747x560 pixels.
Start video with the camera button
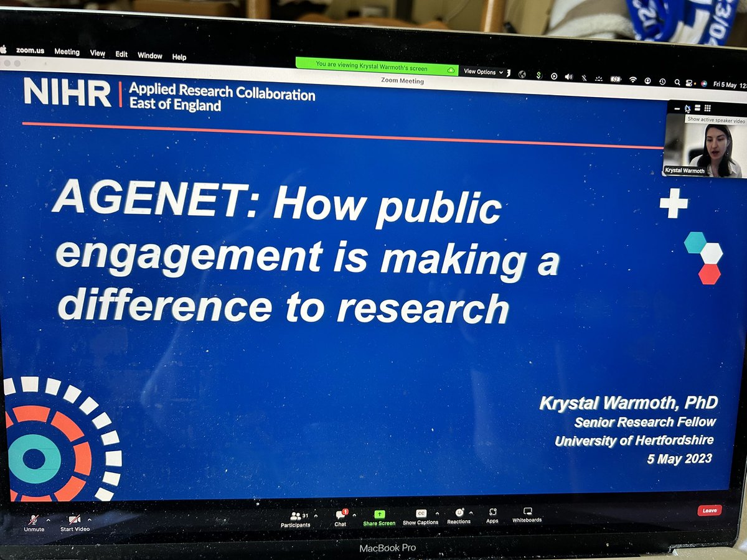75,523
